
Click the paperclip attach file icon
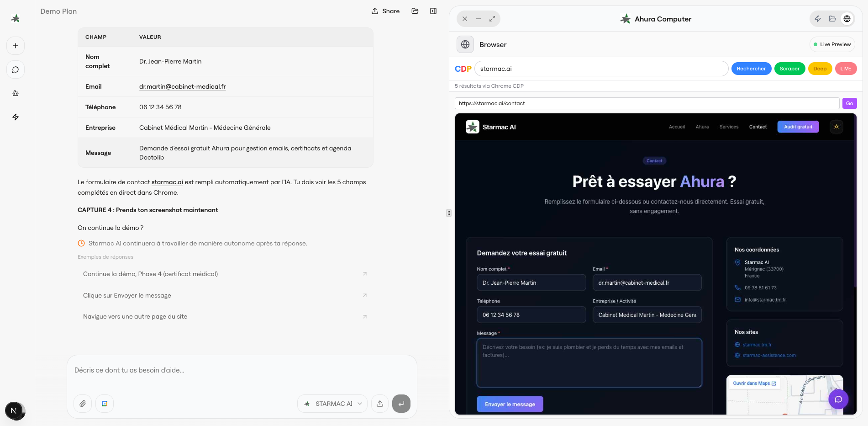click(x=83, y=404)
